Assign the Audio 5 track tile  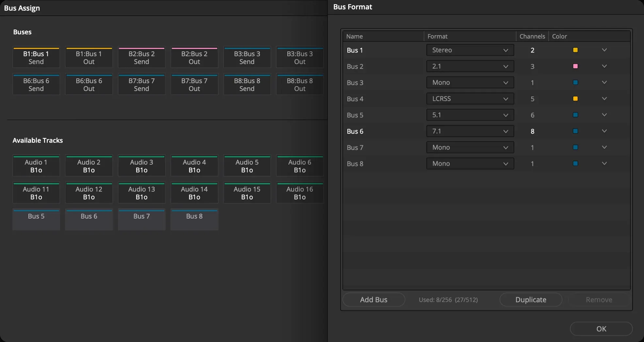click(x=247, y=166)
